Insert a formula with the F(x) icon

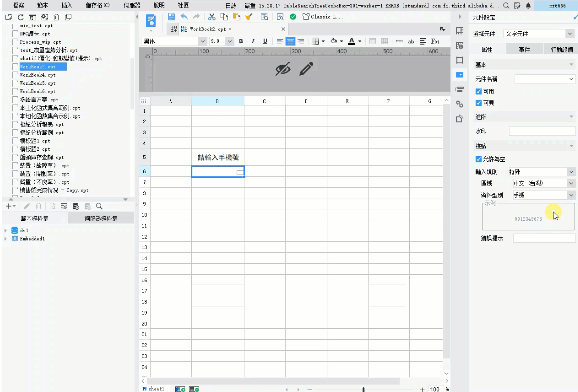coord(435,41)
